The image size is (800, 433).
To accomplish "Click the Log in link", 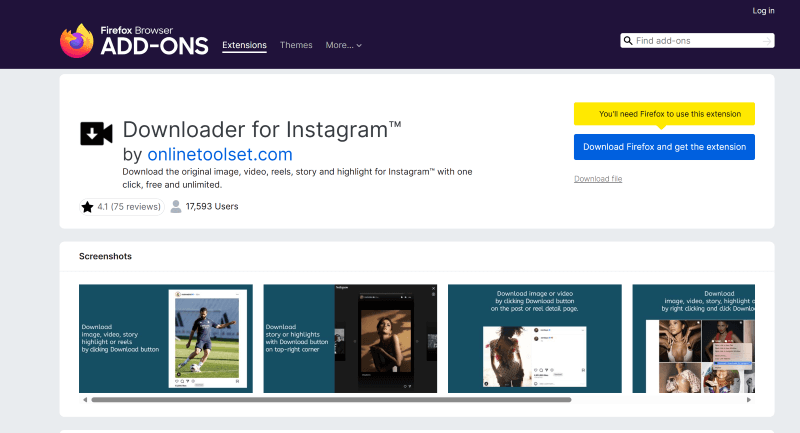I will (x=763, y=11).
